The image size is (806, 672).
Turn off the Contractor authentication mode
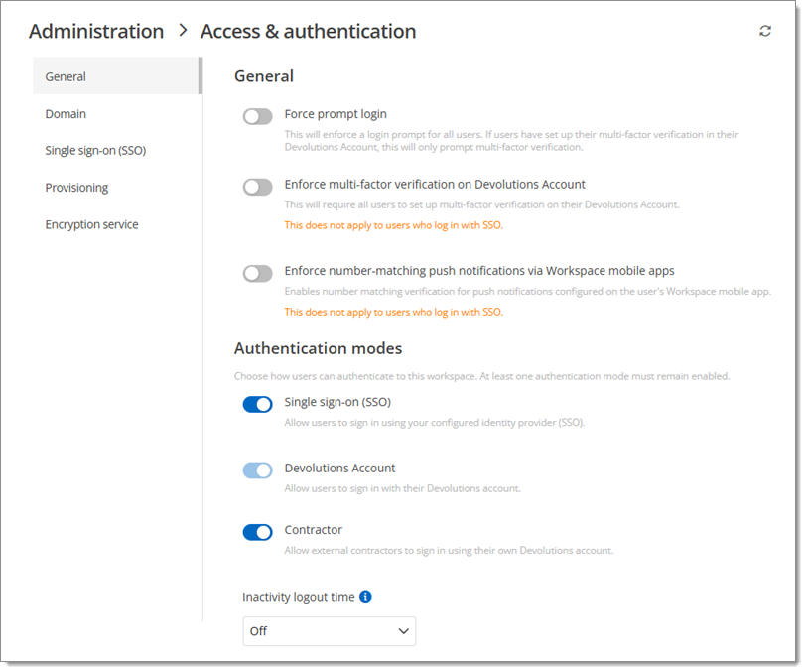(257, 532)
